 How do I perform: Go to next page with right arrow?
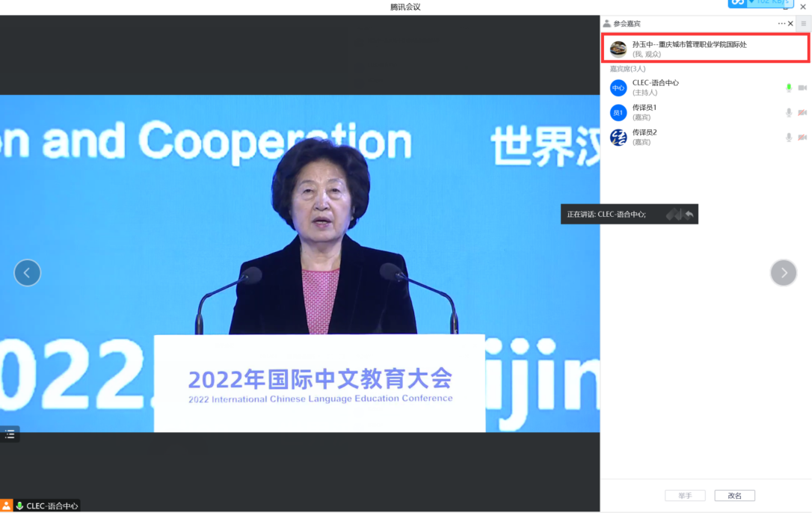(x=784, y=273)
